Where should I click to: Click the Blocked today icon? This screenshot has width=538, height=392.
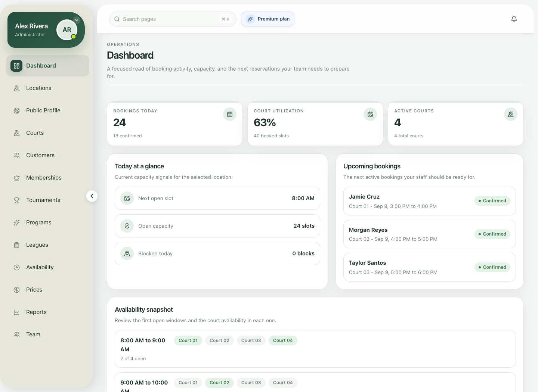(127, 253)
